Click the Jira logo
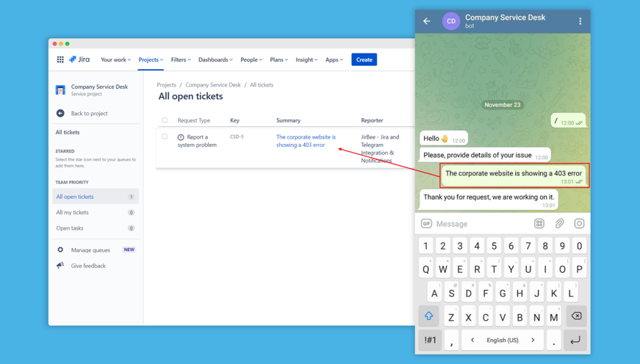640x364 pixels. click(x=79, y=59)
